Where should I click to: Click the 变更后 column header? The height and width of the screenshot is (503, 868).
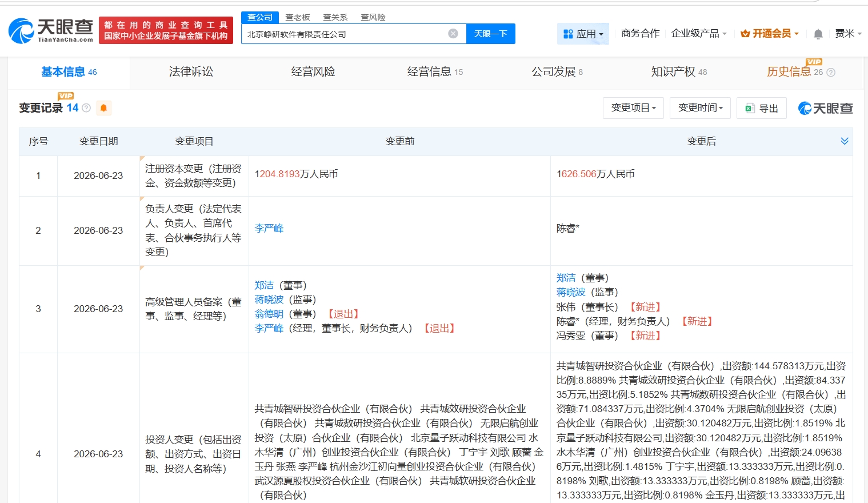point(701,141)
